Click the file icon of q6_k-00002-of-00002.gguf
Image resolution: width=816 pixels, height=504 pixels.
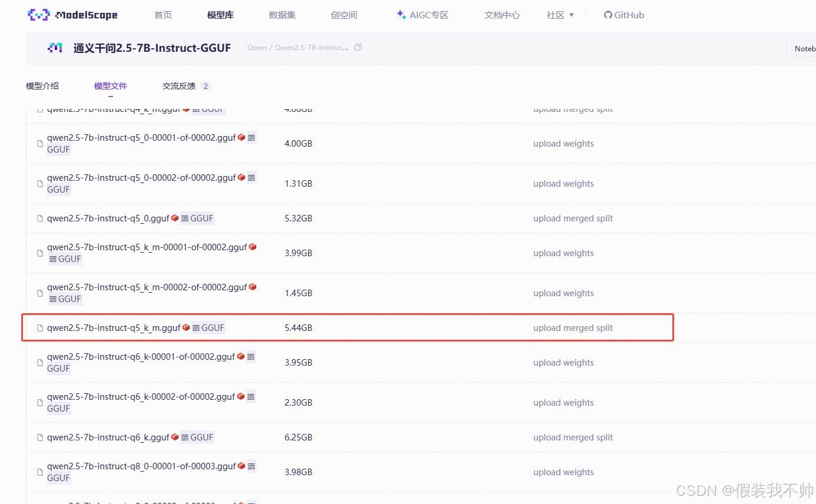click(x=40, y=403)
